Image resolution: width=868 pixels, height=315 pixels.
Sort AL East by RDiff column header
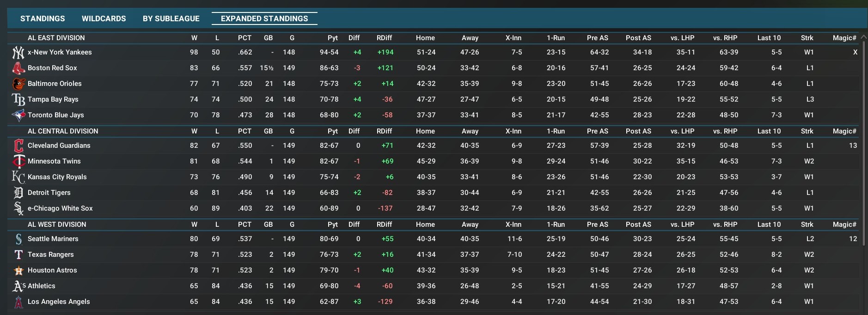click(384, 38)
